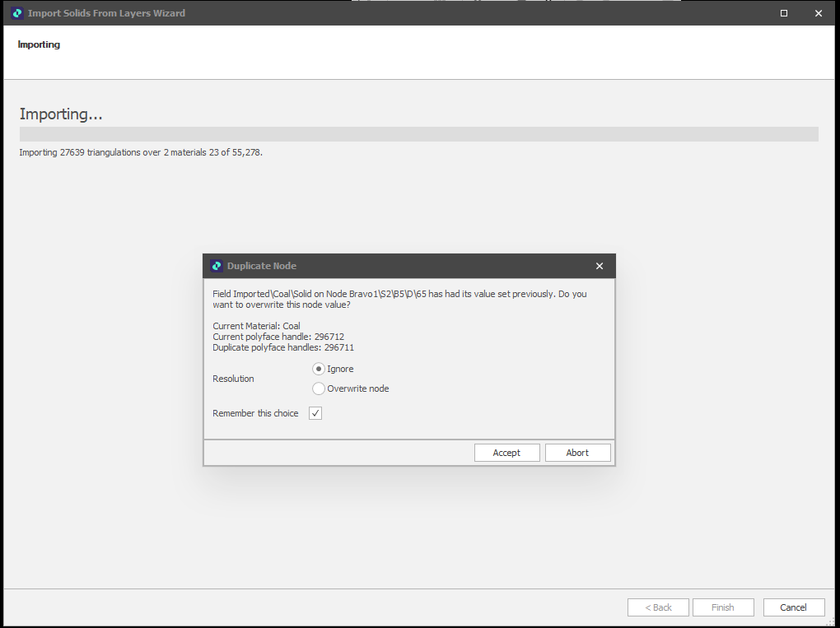Click the Importing... heading text
The width and height of the screenshot is (840, 628).
(61, 114)
